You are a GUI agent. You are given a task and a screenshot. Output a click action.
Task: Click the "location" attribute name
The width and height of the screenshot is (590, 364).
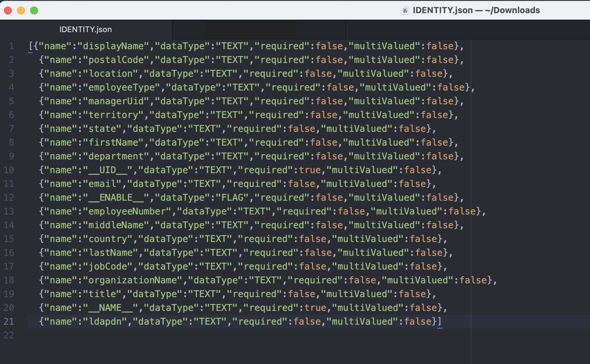click(111, 74)
